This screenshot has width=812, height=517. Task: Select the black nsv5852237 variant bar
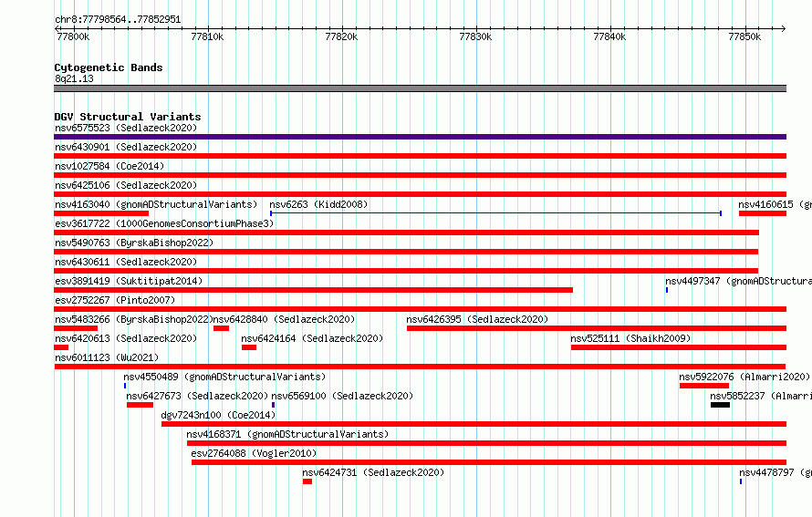pos(720,405)
